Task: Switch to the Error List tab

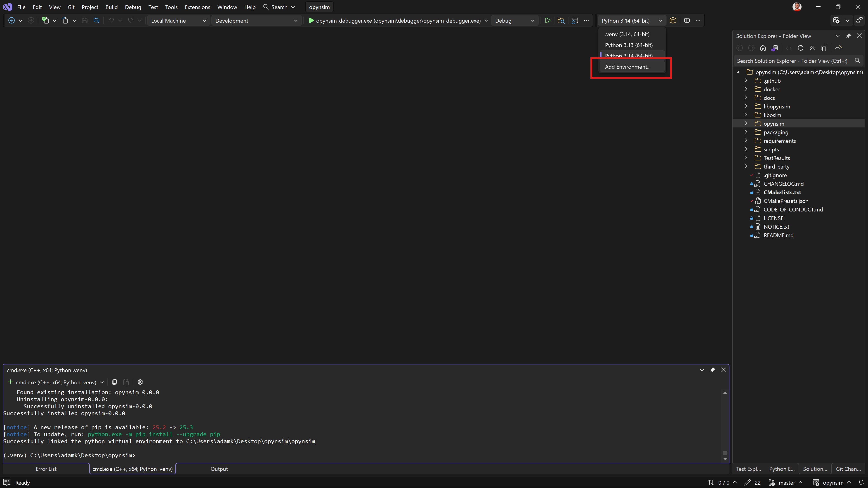Action: (x=46, y=469)
